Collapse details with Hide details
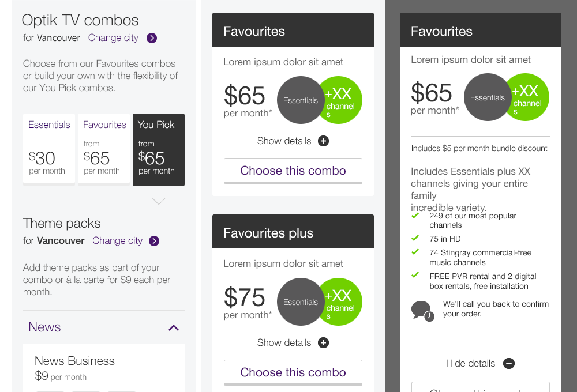The image size is (577, 392). coord(470,364)
